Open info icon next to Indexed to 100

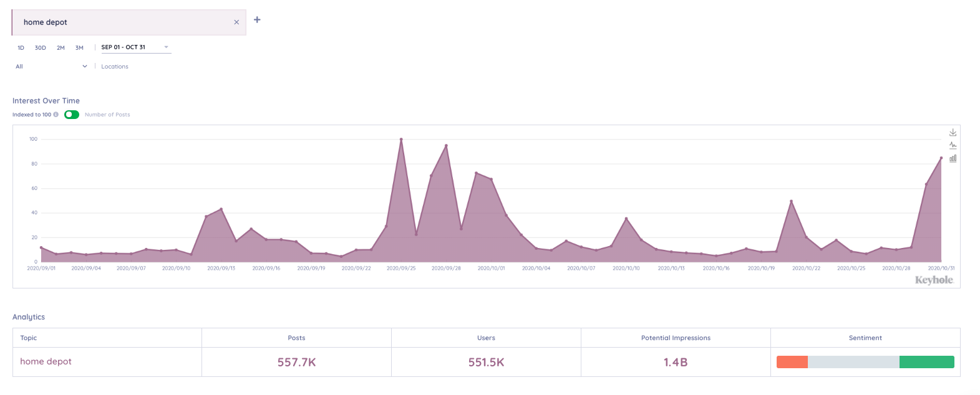click(x=56, y=115)
